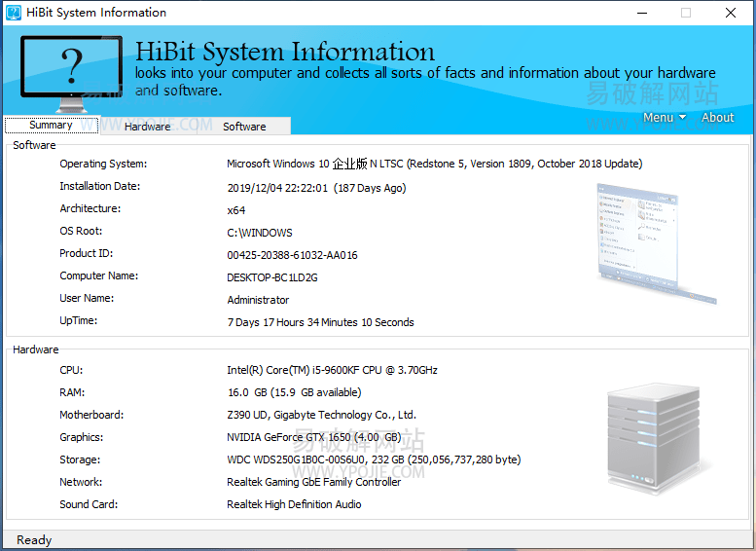Open the About page

click(718, 118)
